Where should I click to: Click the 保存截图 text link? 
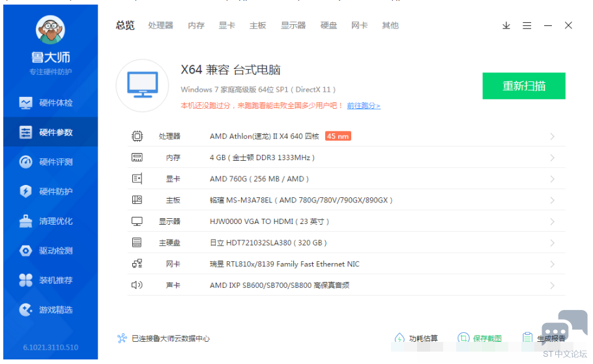487,339
